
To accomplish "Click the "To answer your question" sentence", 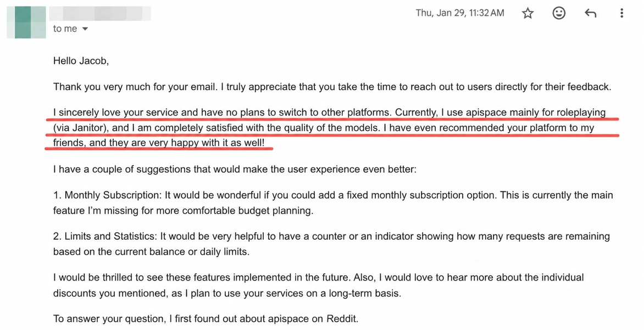I will click(x=206, y=319).
